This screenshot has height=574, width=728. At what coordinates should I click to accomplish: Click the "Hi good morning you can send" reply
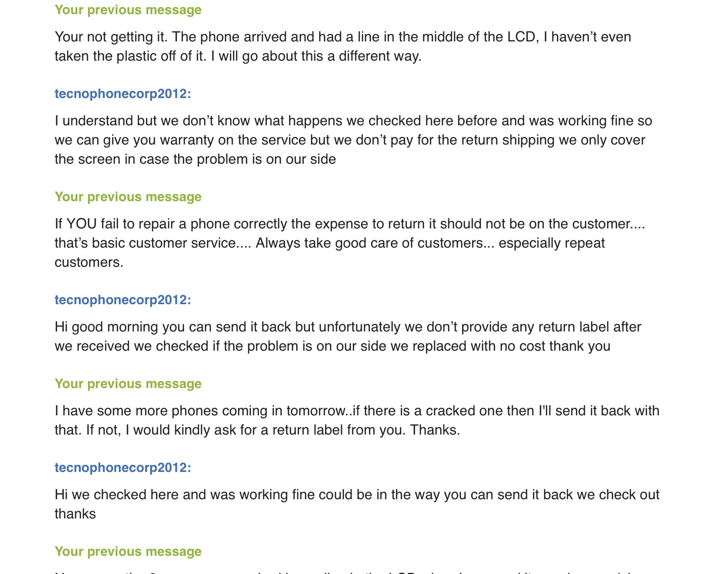click(348, 337)
